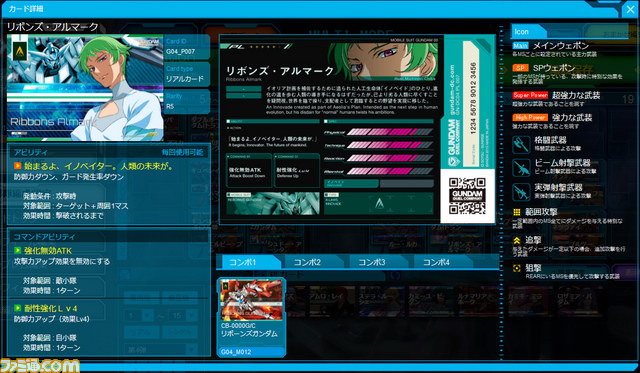Click the live ammo weapon (実弾射撃武器) icon

tap(521, 192)
